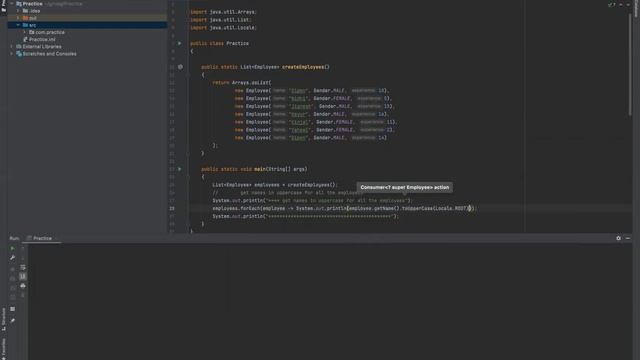Image resolution: width=640 pixels, height=360 pixels.
Task: Expand the com.practice package
Action: 25,32
